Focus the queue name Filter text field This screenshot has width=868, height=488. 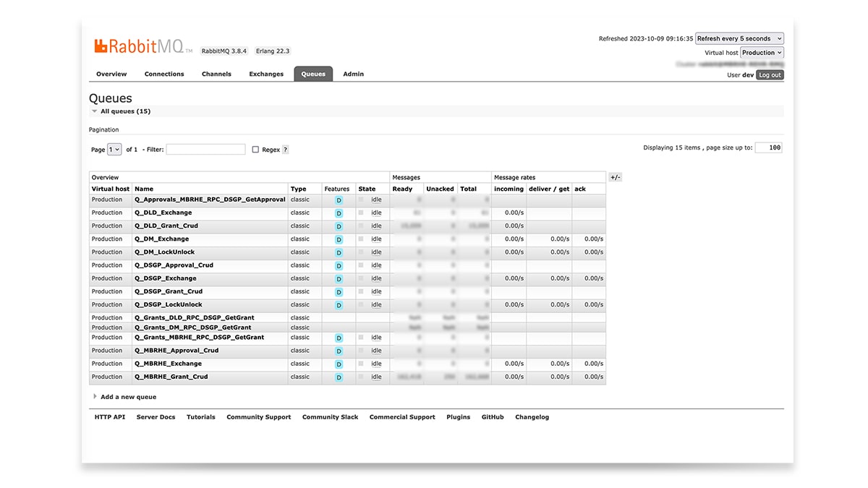[205, 149]
